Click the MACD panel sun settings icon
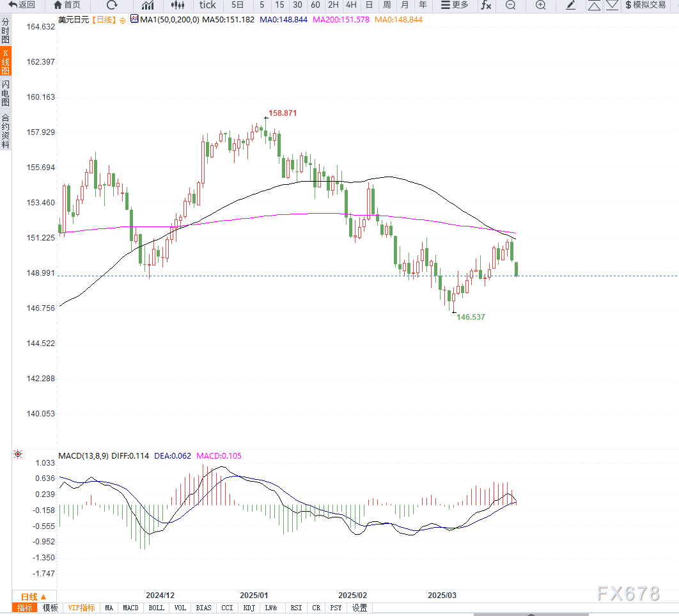The height and width of the screenshot is (616, 679). (18, 454)
